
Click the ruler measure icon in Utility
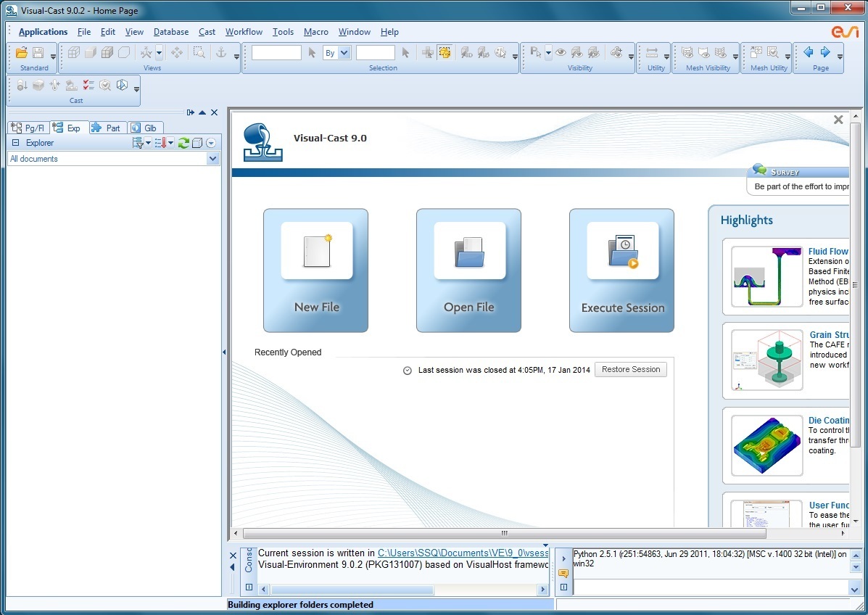coord(652,53)
